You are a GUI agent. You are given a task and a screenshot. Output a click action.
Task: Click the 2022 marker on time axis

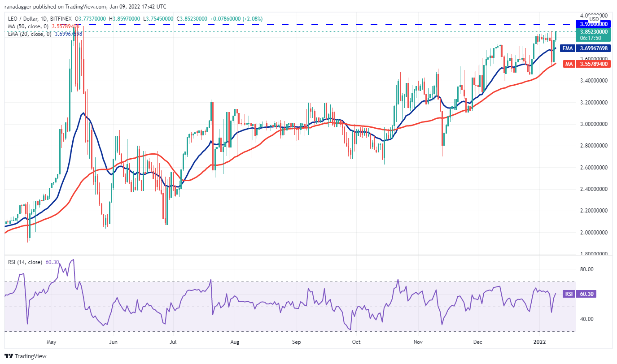[539, 342]
